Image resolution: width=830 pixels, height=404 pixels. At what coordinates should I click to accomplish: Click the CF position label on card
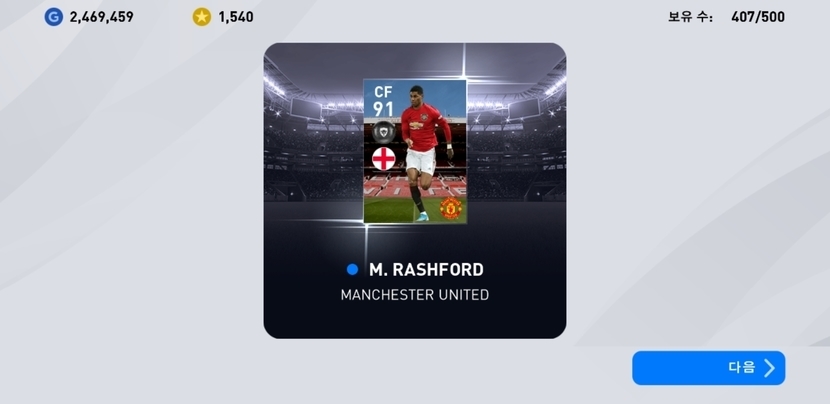click(383, 92)
